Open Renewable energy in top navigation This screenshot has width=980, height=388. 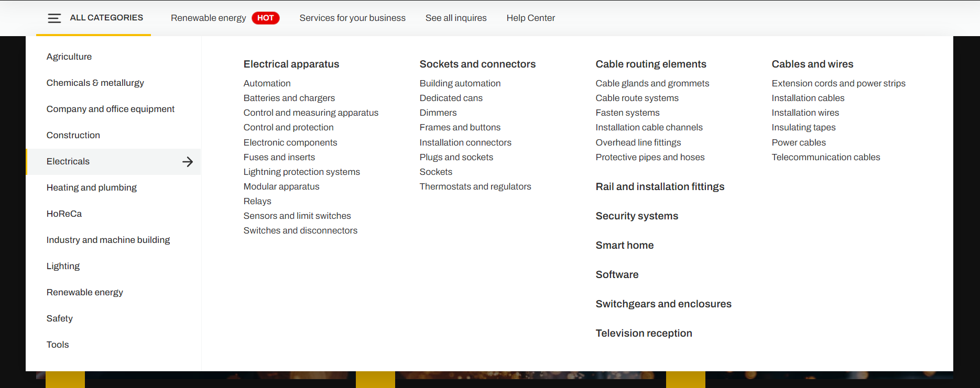(208, 18)
